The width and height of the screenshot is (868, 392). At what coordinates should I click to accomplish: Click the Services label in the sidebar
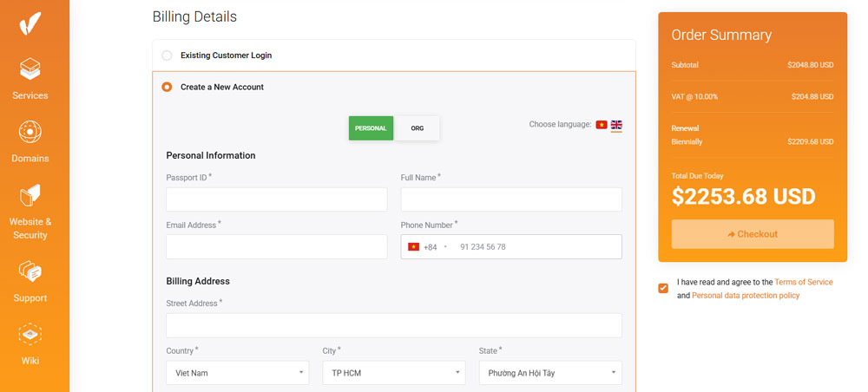coord(30,95)
